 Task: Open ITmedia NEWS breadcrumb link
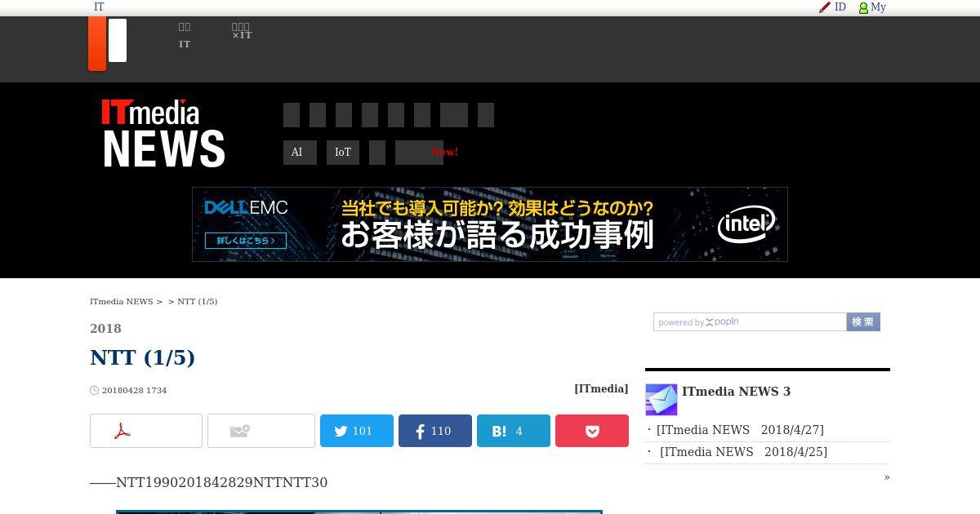tap(121, 302)
